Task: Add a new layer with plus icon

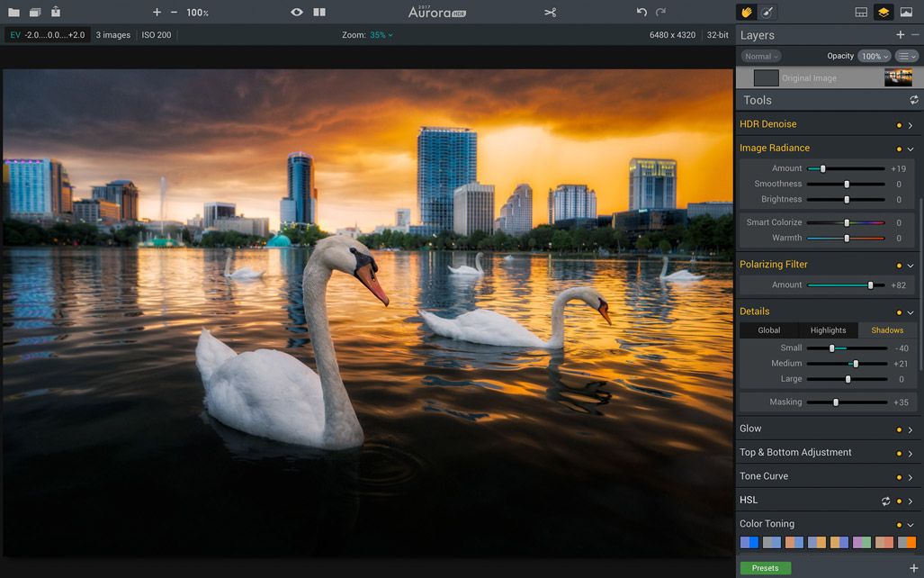Action: coord(900,35)
